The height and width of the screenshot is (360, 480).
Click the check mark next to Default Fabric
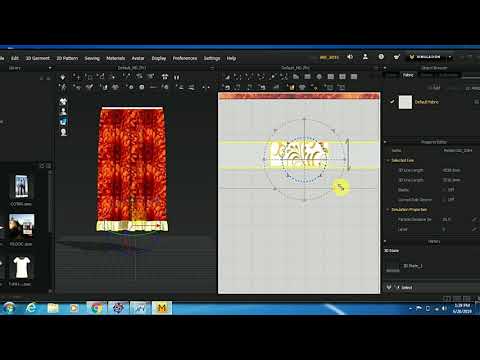392,101
